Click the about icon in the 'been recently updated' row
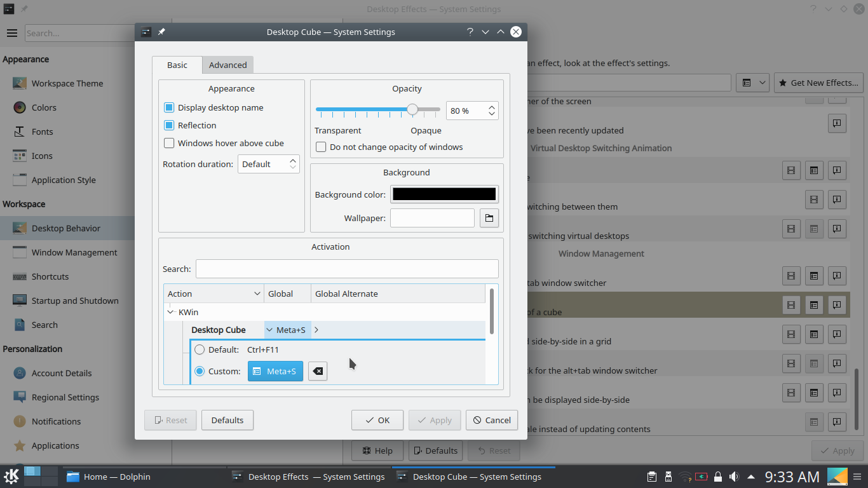The width and height of the screenshot is (868, 488). click(837, 123)
